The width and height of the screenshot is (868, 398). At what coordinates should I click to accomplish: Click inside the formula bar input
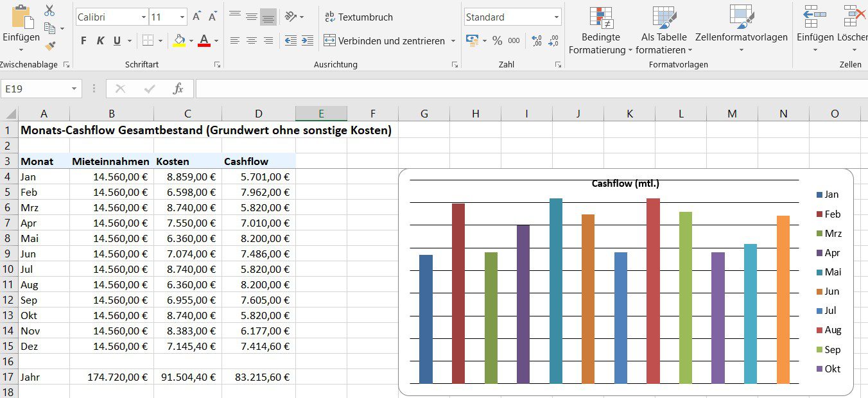[x=514, y=89]
